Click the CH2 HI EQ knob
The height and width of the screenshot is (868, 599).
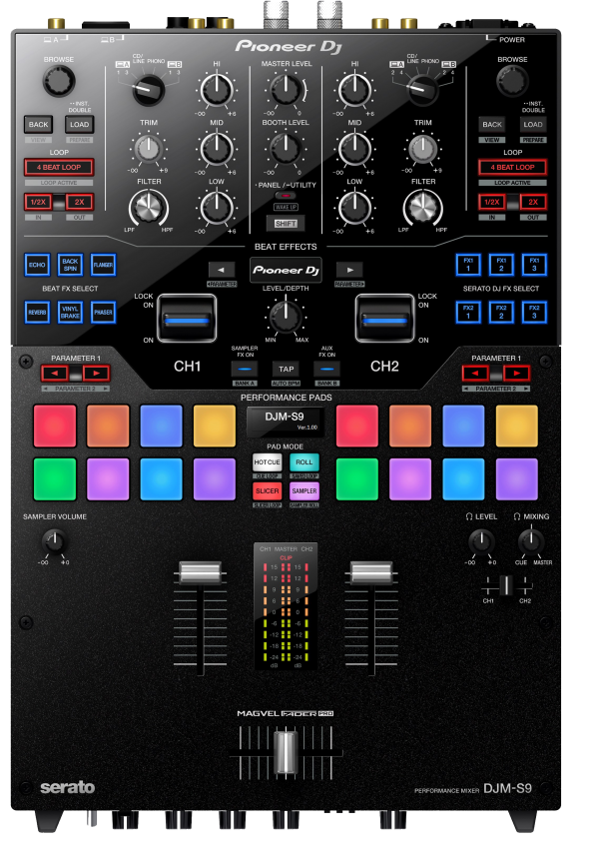354,90
